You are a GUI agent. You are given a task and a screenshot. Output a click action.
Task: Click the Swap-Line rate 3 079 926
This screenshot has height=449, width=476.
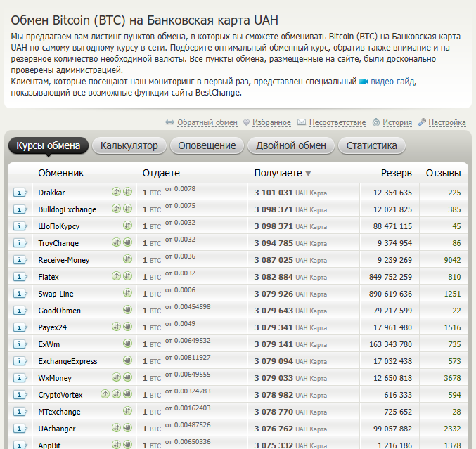pyautogui.click(x=274, y=294)
